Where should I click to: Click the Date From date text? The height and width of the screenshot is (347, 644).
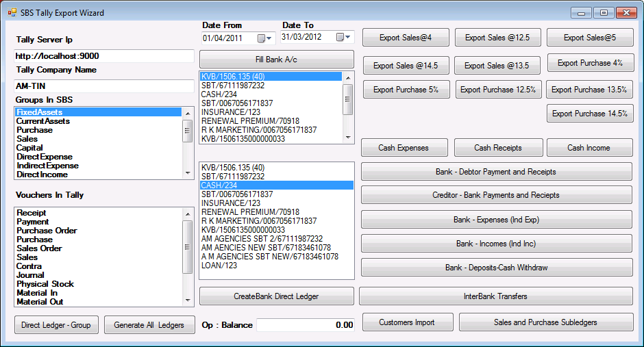[x=222, y=38]
